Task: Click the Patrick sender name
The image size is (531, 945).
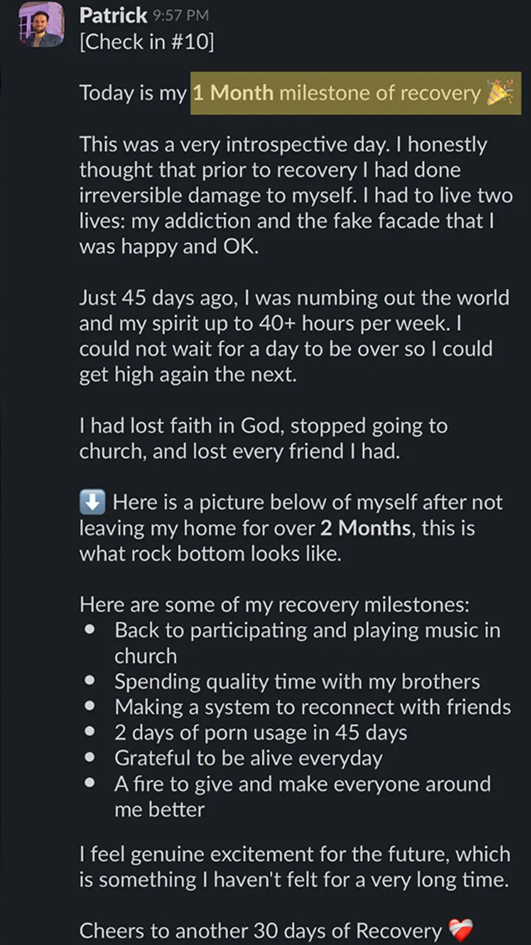Action: point(113,16)
